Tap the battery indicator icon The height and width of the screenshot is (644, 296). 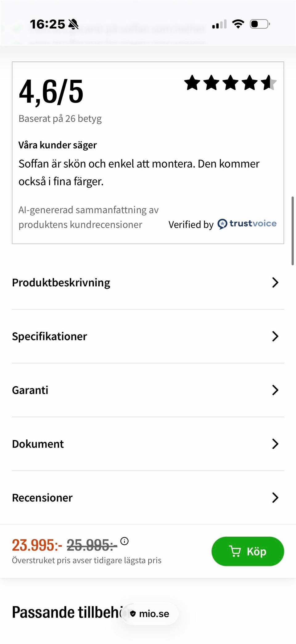point(260,24)
